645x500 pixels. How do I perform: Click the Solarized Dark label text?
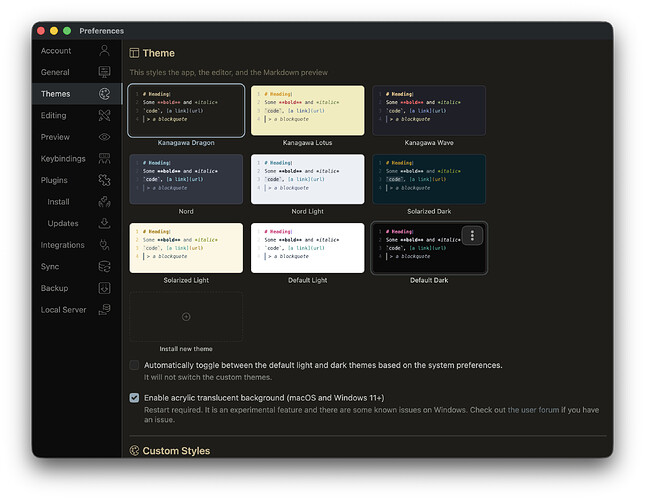click(429, 211)
